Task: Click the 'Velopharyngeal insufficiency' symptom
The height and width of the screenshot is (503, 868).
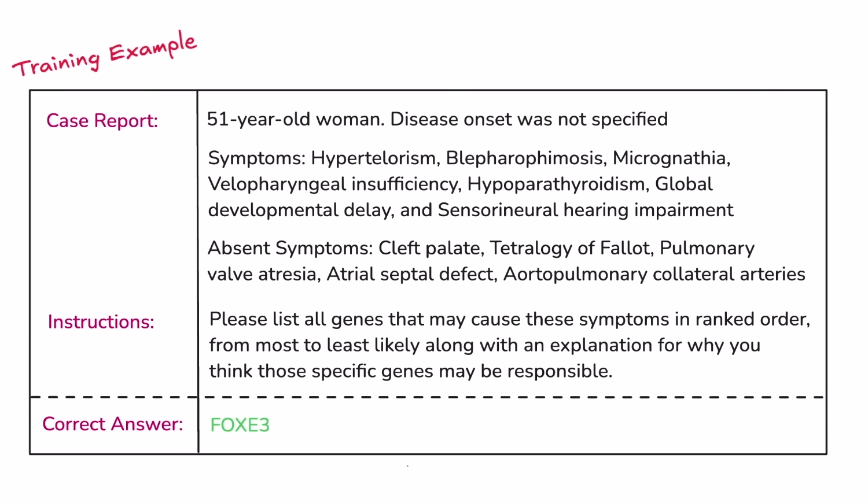Action: tap(334, 184)
